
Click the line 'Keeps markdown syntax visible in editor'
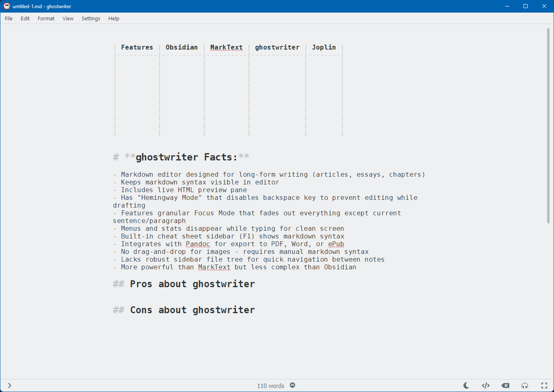pos(200,182)
